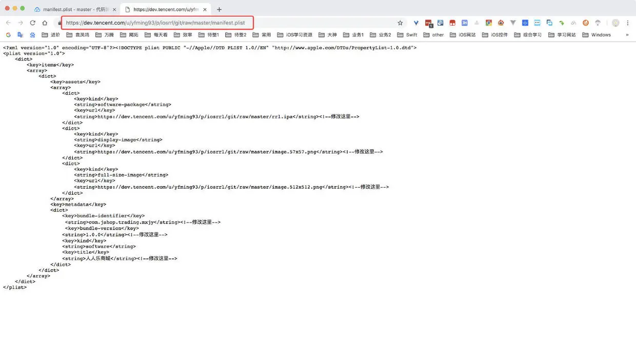636x364 pixels.
Task: Click the 1.0.0 version string line
Action: pos(115,235)
